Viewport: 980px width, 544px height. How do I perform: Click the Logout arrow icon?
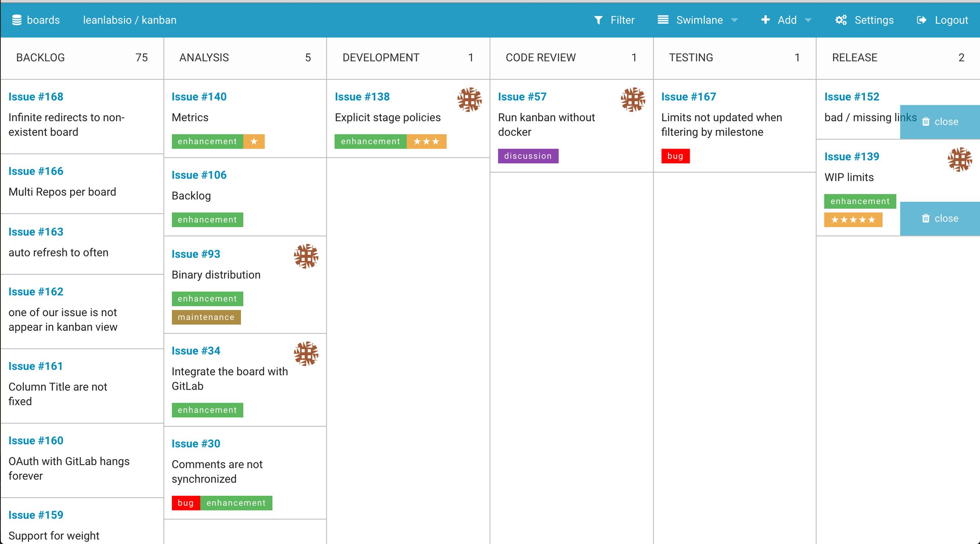pos(921,20)
